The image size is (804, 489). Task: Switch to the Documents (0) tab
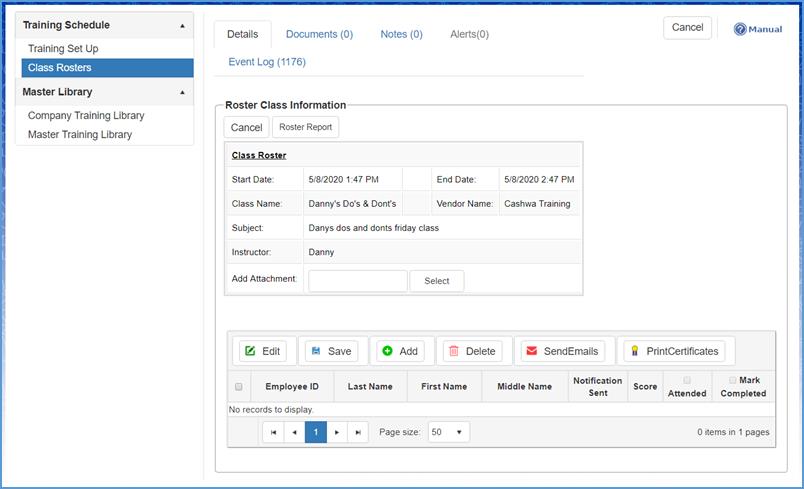(319, 34)
